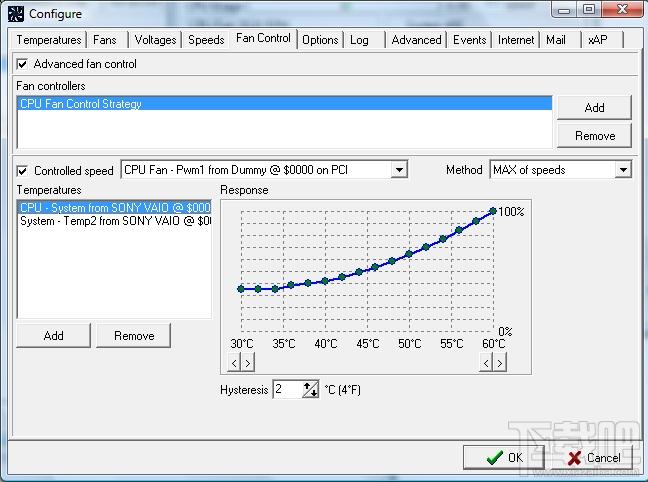The height and width of the screenshot is (482, 648).
Task: Shift lower temperature range left arrow
Action: click(x=234, y=363)
